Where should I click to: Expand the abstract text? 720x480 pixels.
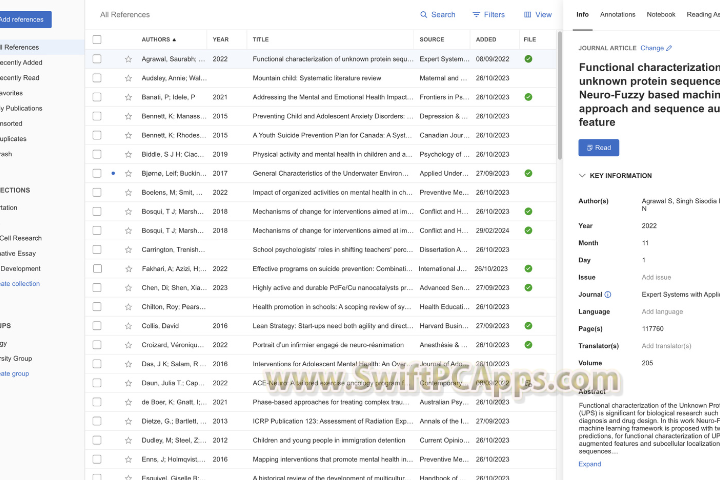(x=590, y=464)
